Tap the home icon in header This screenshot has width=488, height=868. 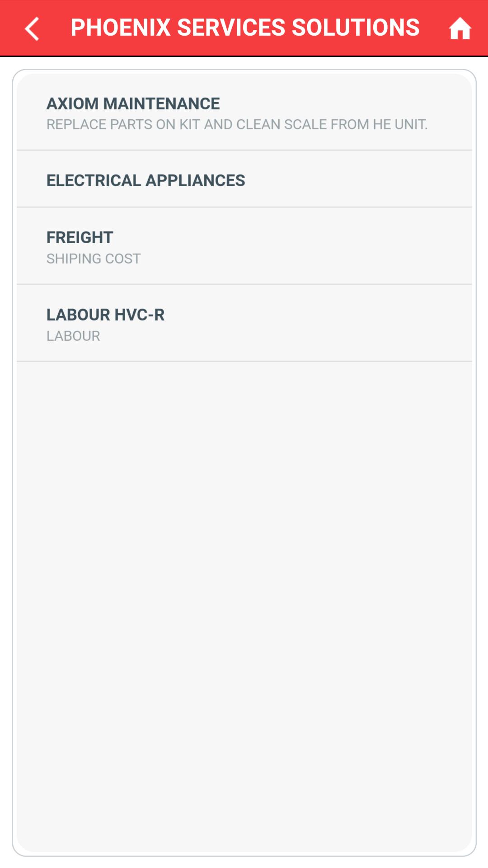460,28
